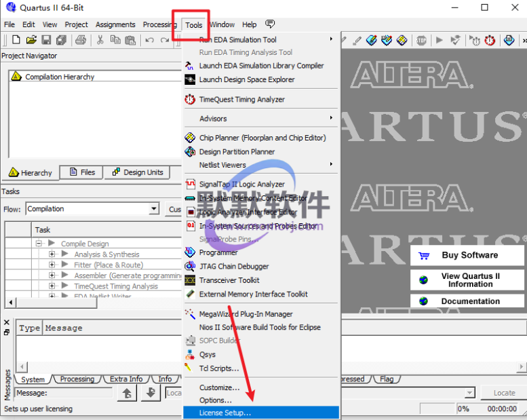
Task: Switch to the Hierarchy tab
Action: 31,173
